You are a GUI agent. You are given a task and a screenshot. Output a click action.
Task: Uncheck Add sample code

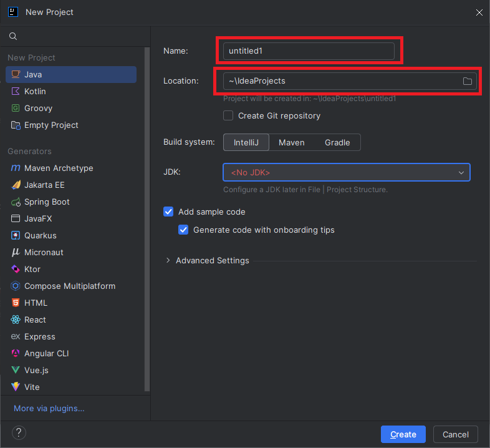(168, 212)
